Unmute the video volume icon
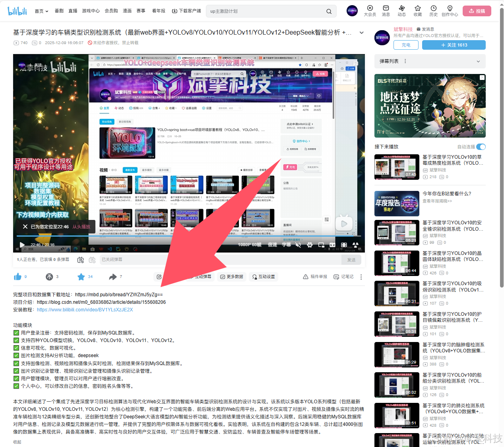Image resolution: width=504 pixels, height=447 pixels. (298, 245)
